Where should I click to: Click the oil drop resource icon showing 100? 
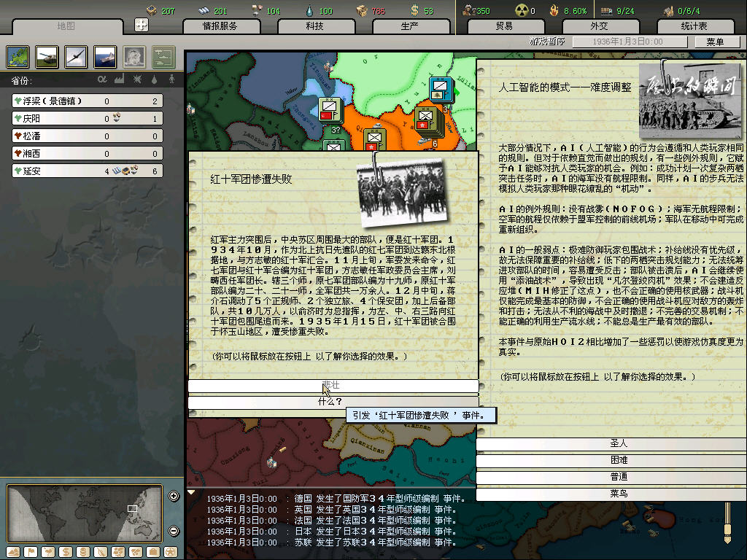point(309,10)
